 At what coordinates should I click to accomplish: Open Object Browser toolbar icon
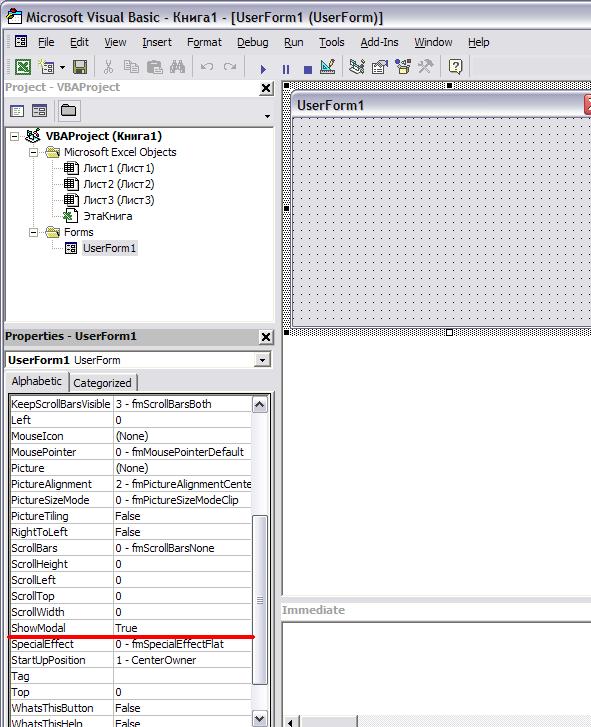(403, 67)
